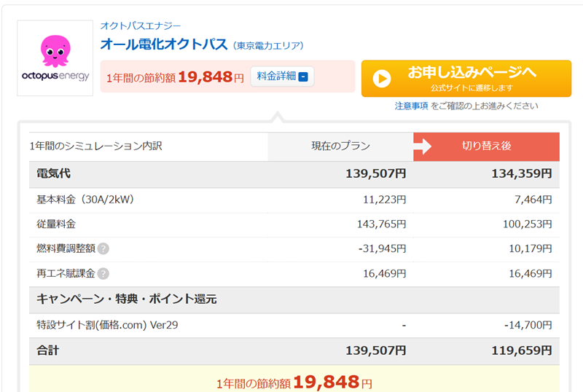The height and width of the screenshot is (392, 583).
Task: Click the help icon beside 燃料費調整額
Action: 103,248
